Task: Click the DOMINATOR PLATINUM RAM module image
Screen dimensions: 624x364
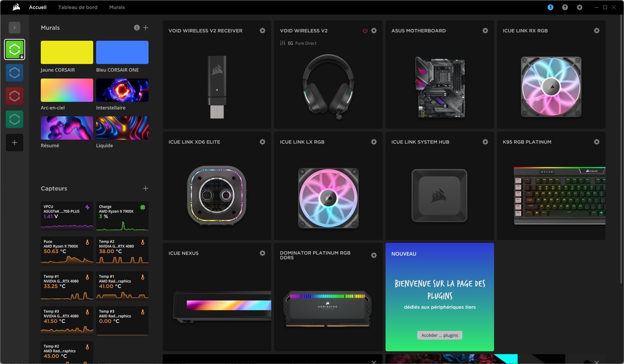Action: tap(328, 309)
